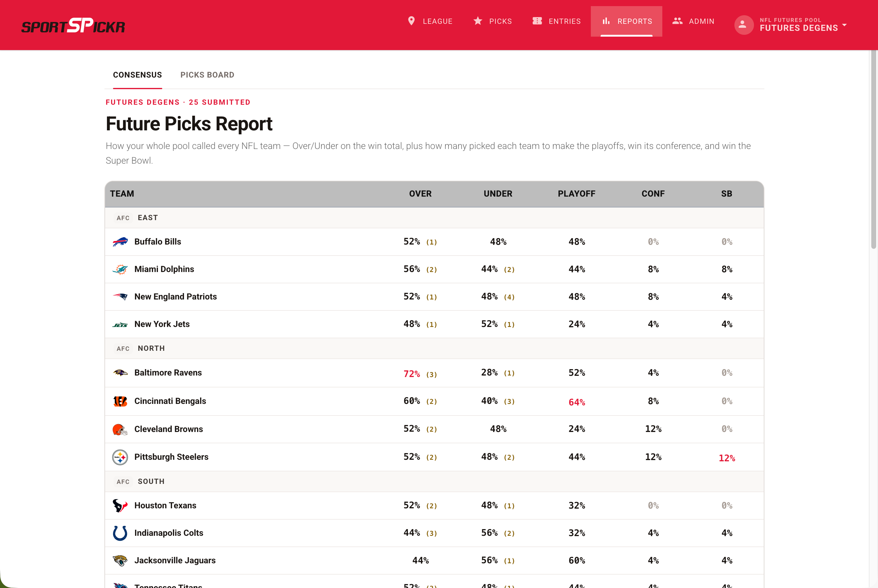Click the Entries ticket icon
This screenshot has width=878, height=588.
(x=537, y=21)
